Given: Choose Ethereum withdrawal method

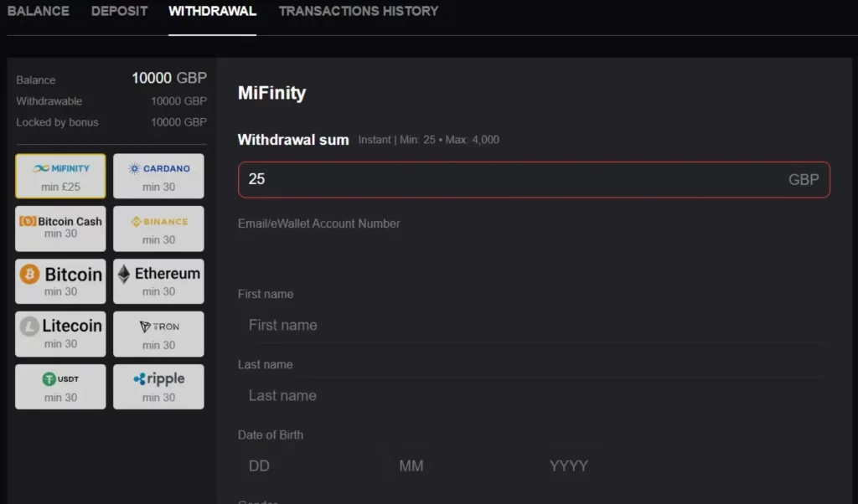Looking at the screenshot, I should (158, 281).
